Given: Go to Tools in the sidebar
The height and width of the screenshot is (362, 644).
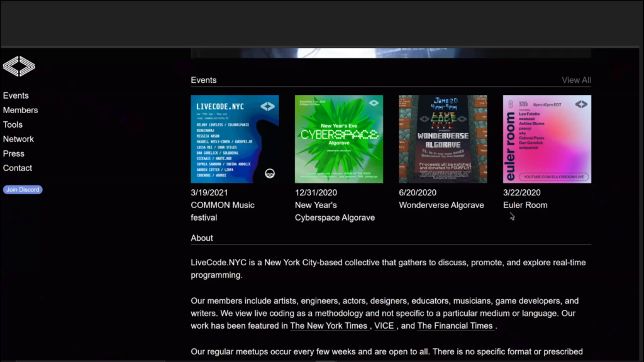Looking at the screenshot, I should 13,125.
